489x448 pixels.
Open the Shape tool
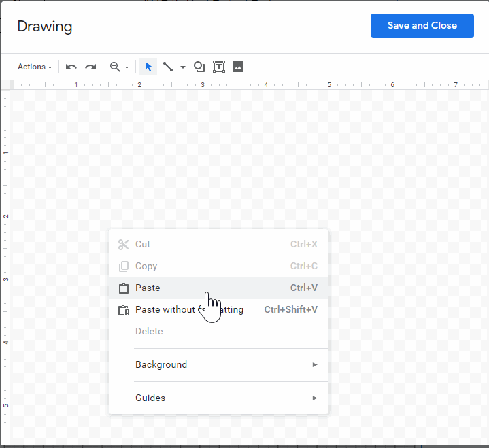pyautogui.click(x=199, y=67)
